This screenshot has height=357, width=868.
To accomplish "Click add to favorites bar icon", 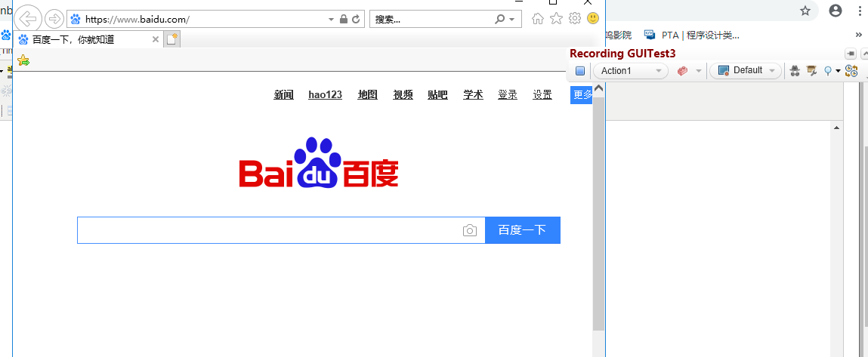I will [x=23, y=60].
